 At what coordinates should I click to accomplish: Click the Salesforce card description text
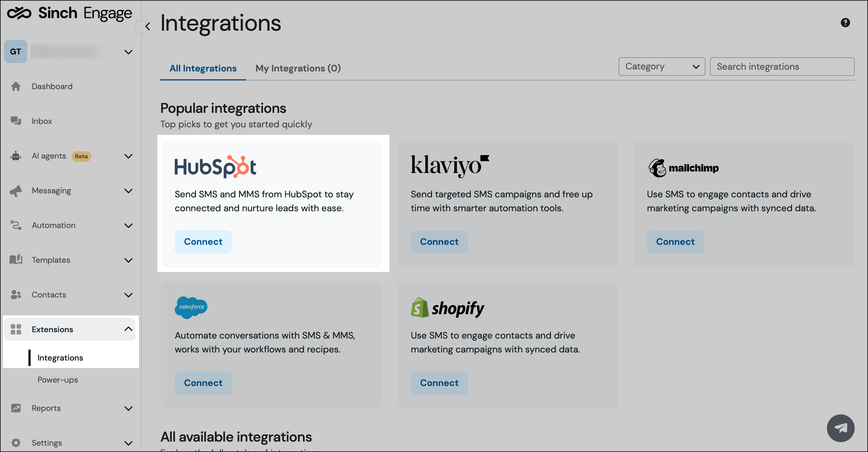tap(265, 342)
